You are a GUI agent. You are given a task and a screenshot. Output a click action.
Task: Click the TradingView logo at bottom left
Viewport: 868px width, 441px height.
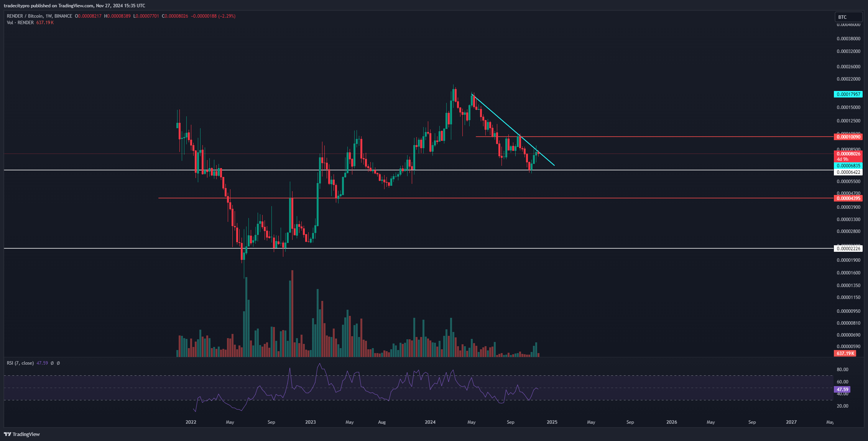click(22, 434)
